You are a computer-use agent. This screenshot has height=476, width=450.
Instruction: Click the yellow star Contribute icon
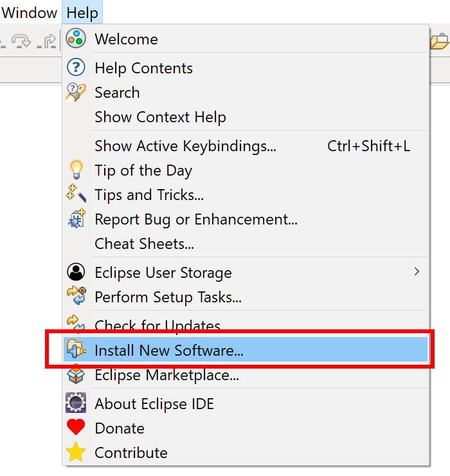[76, 452]
